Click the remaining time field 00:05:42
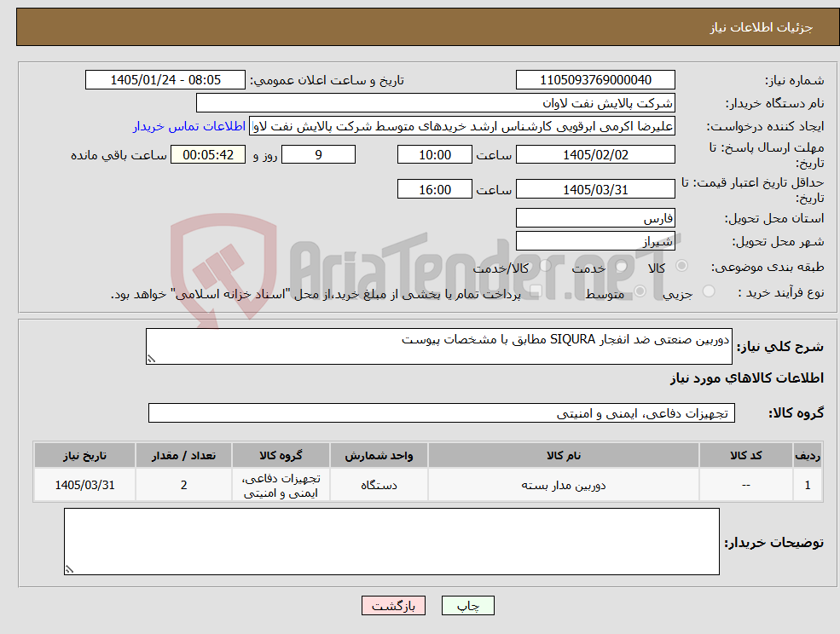Image resolution: width=840 pixels, height=634 pixels. (208, 155)
